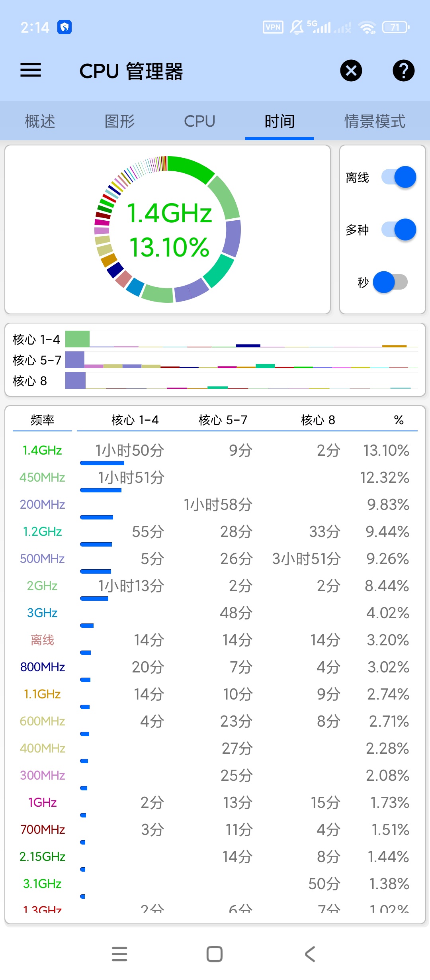Tap the % column header
This screenshot has width=430, height=980.
[399, 420]
